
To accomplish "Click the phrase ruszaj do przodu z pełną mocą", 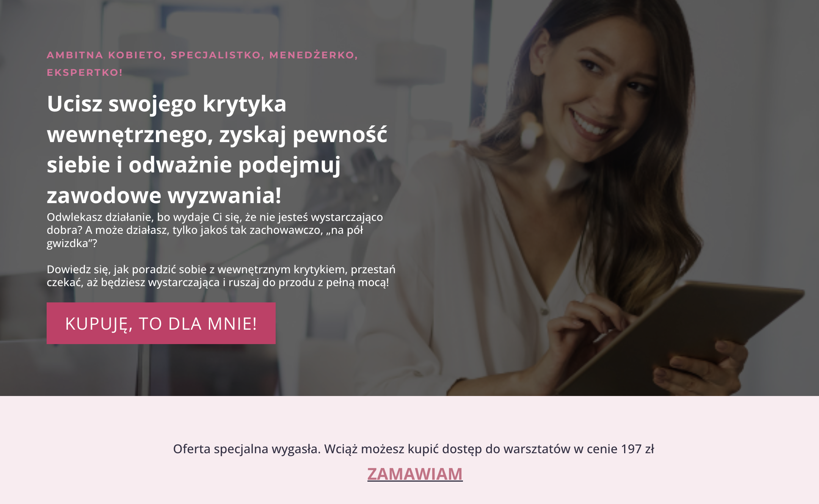I will coord(308,283).
